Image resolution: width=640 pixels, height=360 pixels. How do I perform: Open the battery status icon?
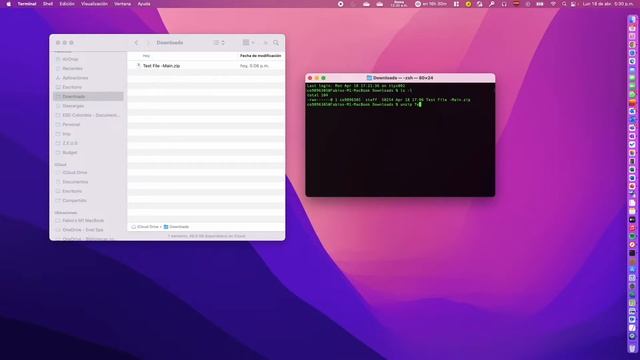540,4
